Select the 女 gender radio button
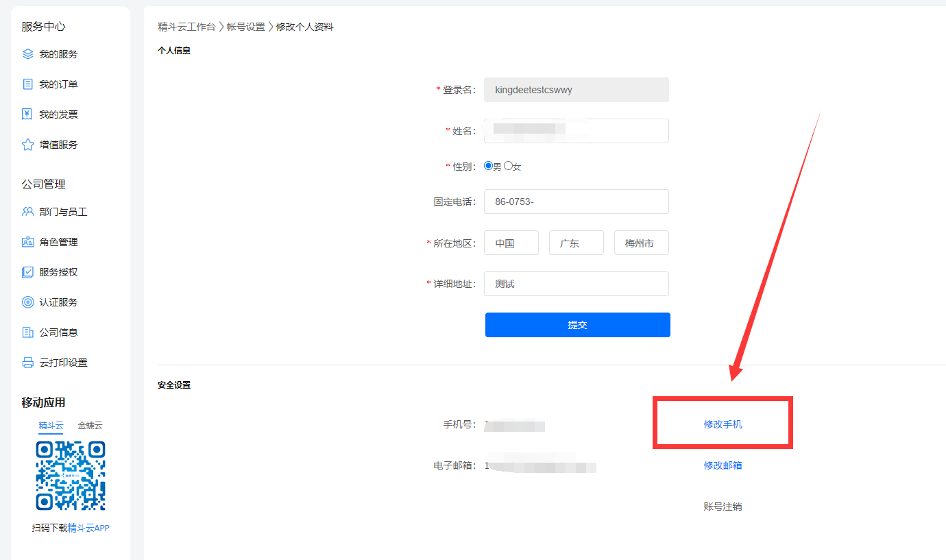946x560 pixels. pyautogui.click(x=508, y=165)
